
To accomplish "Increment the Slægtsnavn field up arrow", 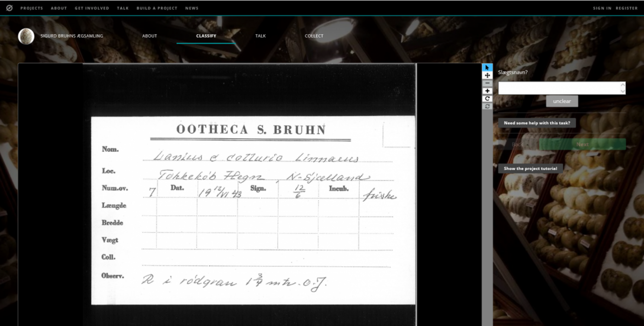I will pos(623,85).
